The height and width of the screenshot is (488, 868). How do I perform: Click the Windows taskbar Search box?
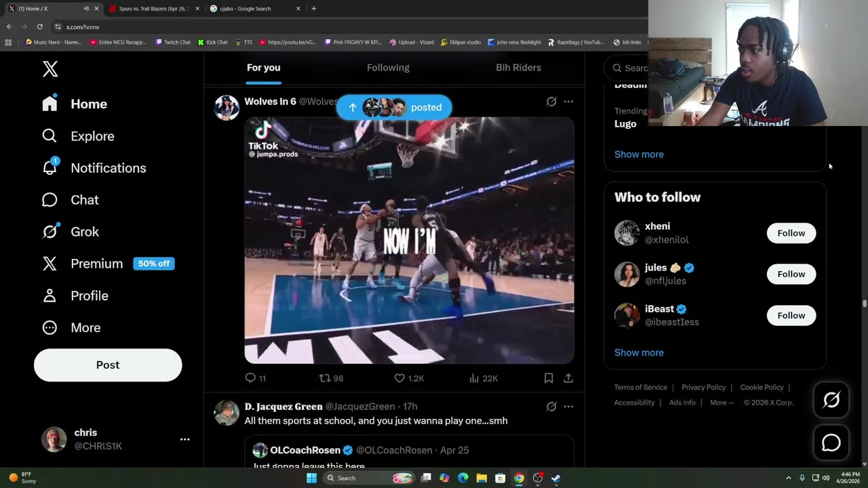point(369,478)
